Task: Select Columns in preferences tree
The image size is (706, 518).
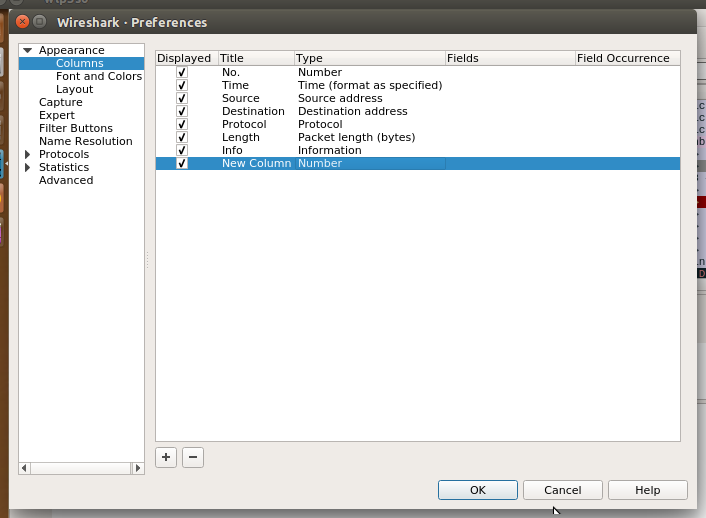Action: [80, 63]
